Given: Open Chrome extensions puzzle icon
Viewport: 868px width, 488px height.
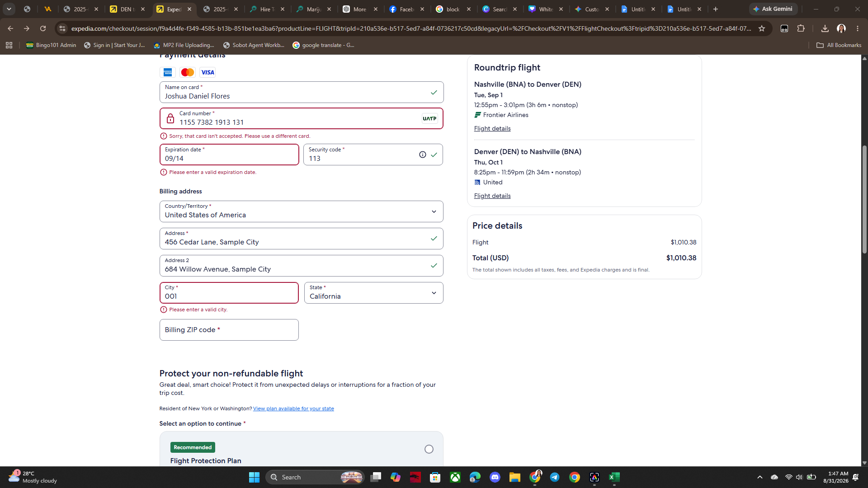Looking at the screenshot, I should [x=801, y=28].
